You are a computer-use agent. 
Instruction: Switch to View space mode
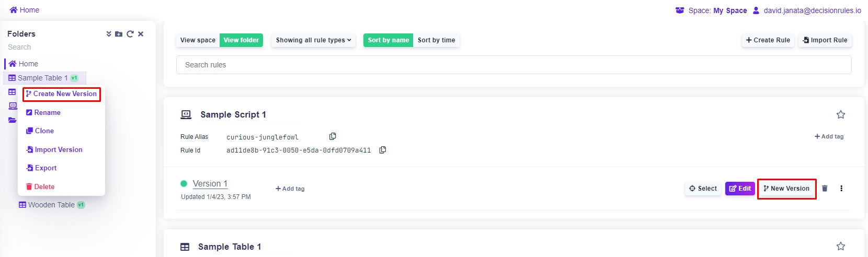198,40
